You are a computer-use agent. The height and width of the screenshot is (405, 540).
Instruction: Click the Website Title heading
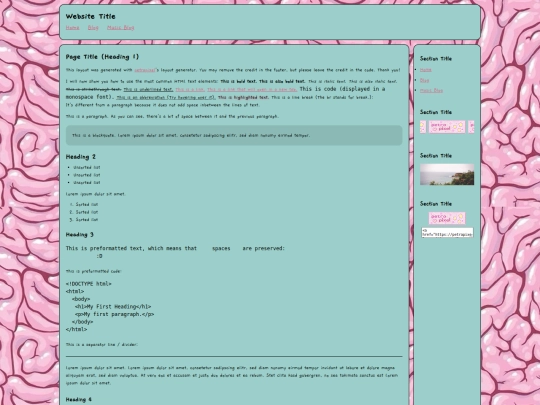[91, 16]
